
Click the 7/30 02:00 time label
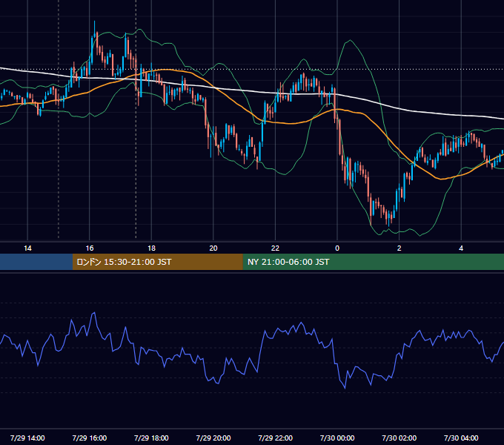pyautogui.click(x=399, y=438)
